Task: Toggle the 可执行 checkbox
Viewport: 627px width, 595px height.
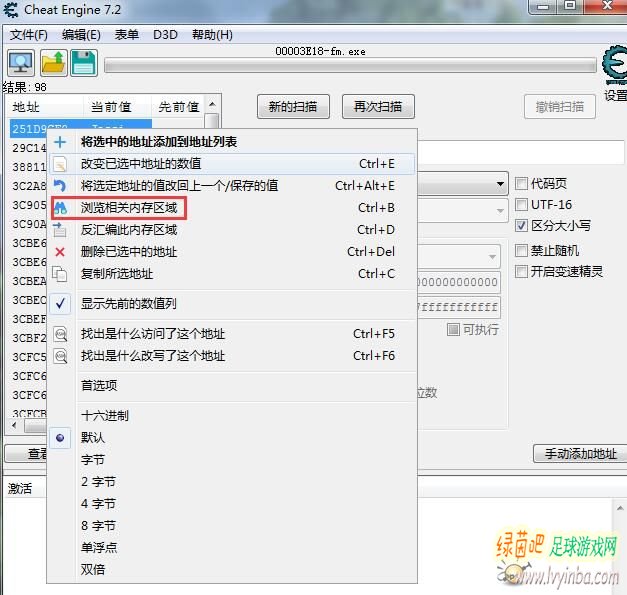Action: pos(453,329)
